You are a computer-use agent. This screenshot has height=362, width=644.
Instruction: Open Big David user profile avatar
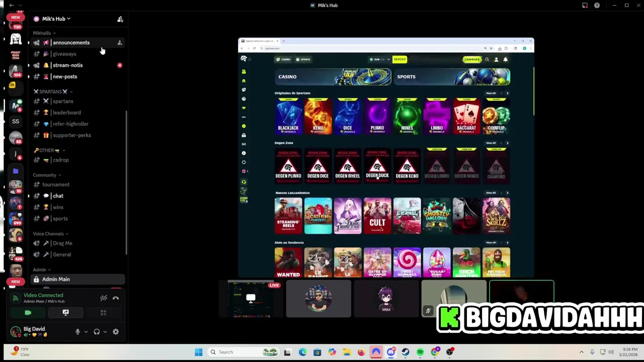pyautogui.click(x=16, y=331)
